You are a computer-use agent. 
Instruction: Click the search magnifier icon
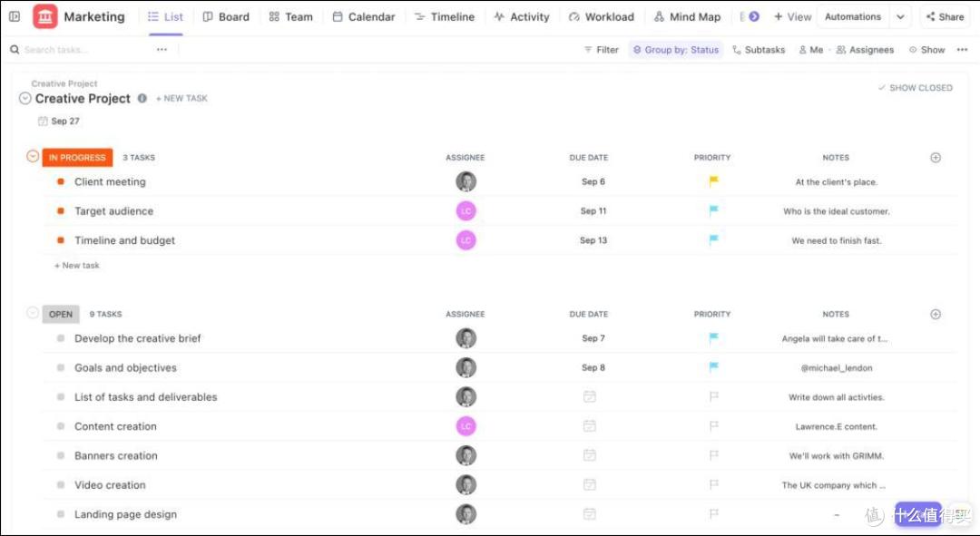pos(15,49)
